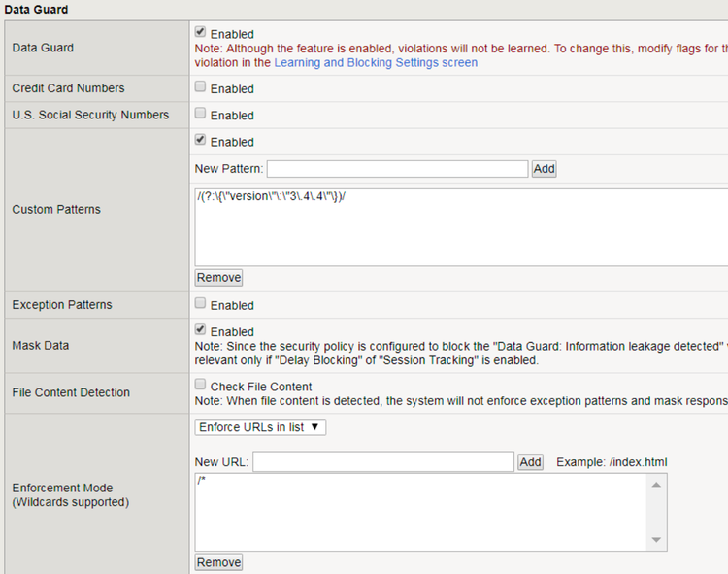Check the Check File Content box

click(x=200, y=386)
